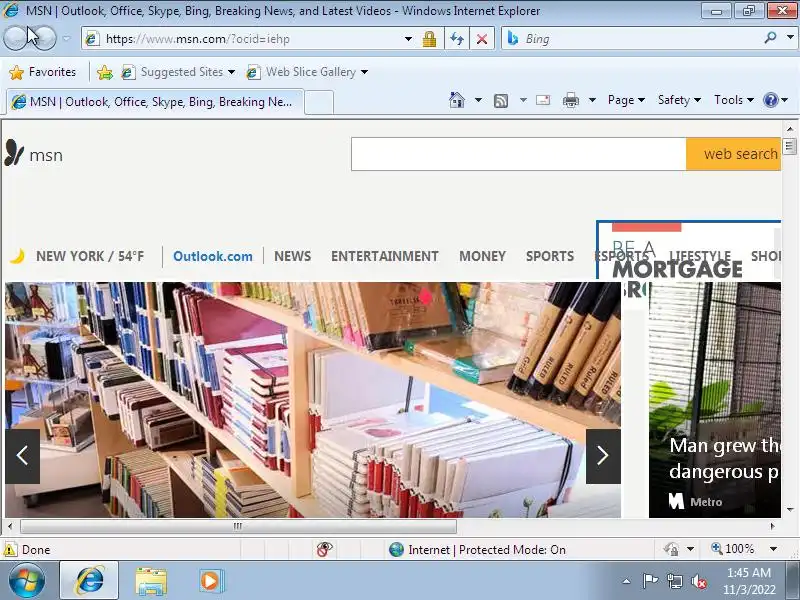
Task: Click the status bar warning icon
Action: click(10, 549)
